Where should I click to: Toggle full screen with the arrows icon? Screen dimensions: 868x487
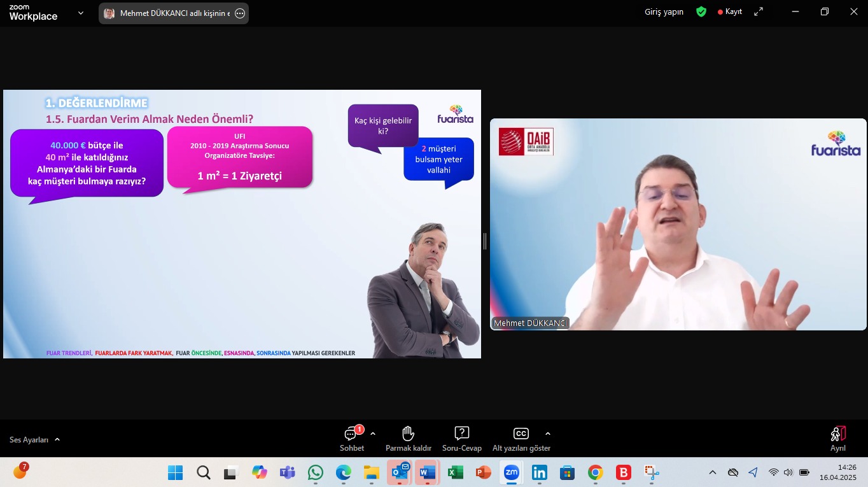pyautogui.click(x=759, y=11)
